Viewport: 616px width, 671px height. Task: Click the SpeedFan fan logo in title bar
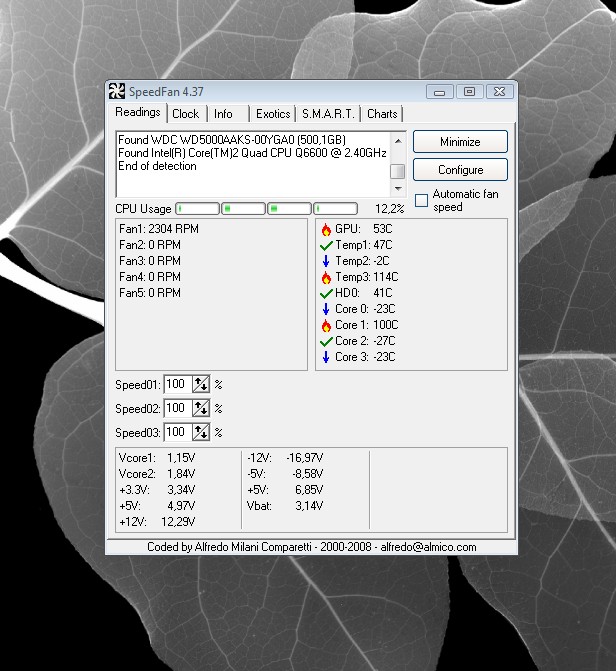[116, 91]
